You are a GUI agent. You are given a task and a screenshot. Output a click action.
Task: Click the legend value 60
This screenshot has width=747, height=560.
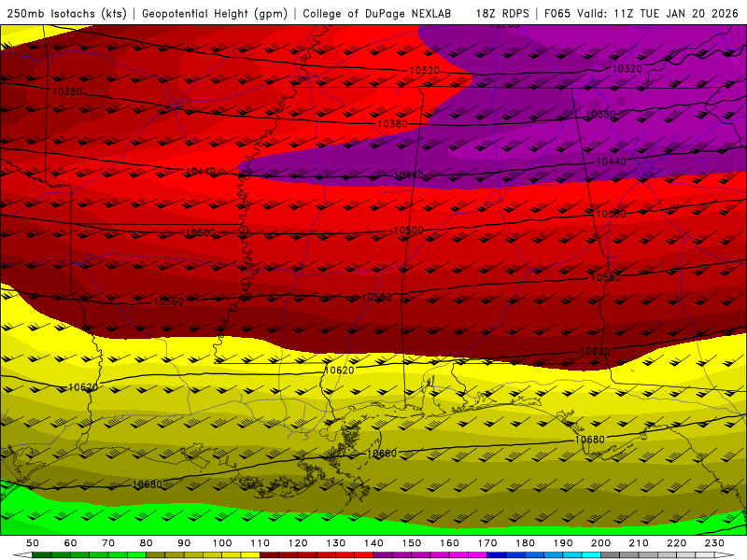[71, 543]
